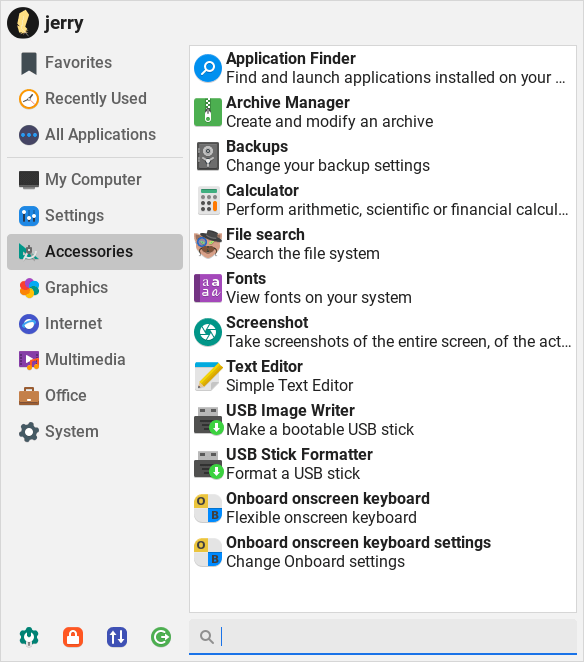Launch Screenshot using the camera shutter icon
The height and width of the screenshot is (662, 584).
pyautogui.click(x=208, y=332)
